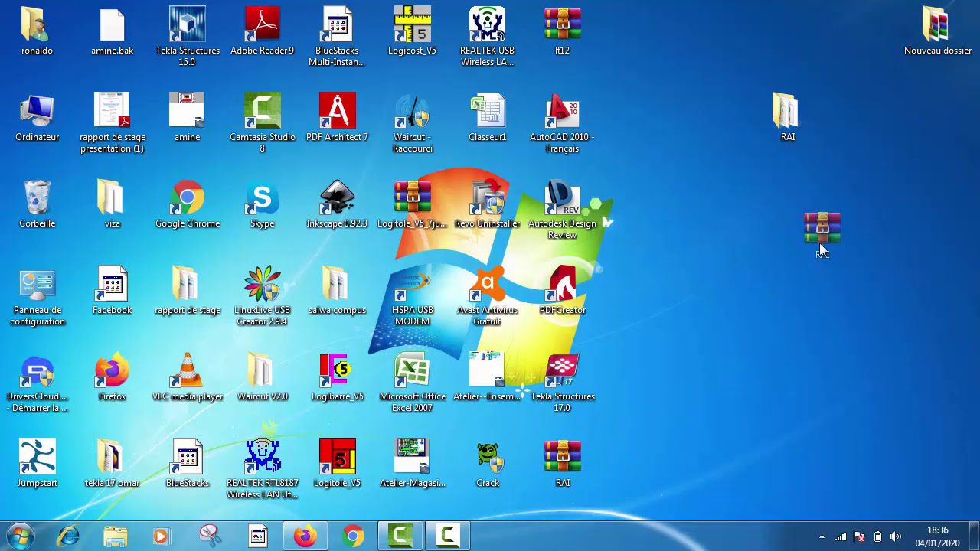The width and height of the screenshot is (980, 551).
Task: Open the Snipping Tool taskbar icon
Action: (x=210, y=536)
